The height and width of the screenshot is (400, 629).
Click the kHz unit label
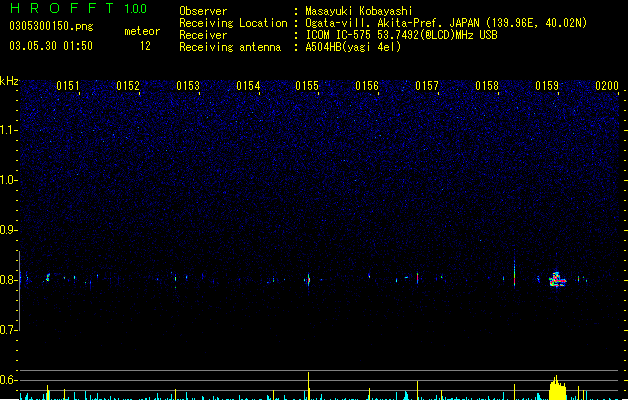(x=9, y=81)
